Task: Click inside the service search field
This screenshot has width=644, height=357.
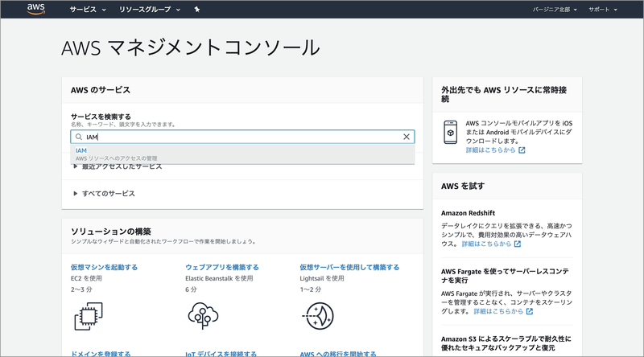Action: coord(242,137)
